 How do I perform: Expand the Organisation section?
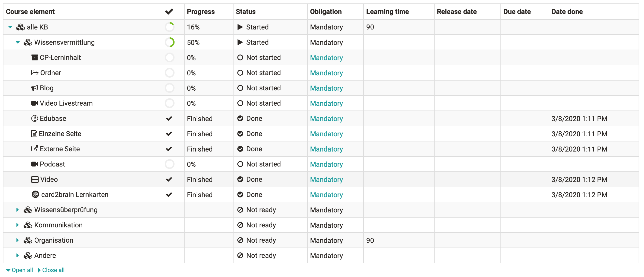coord(17,240)
